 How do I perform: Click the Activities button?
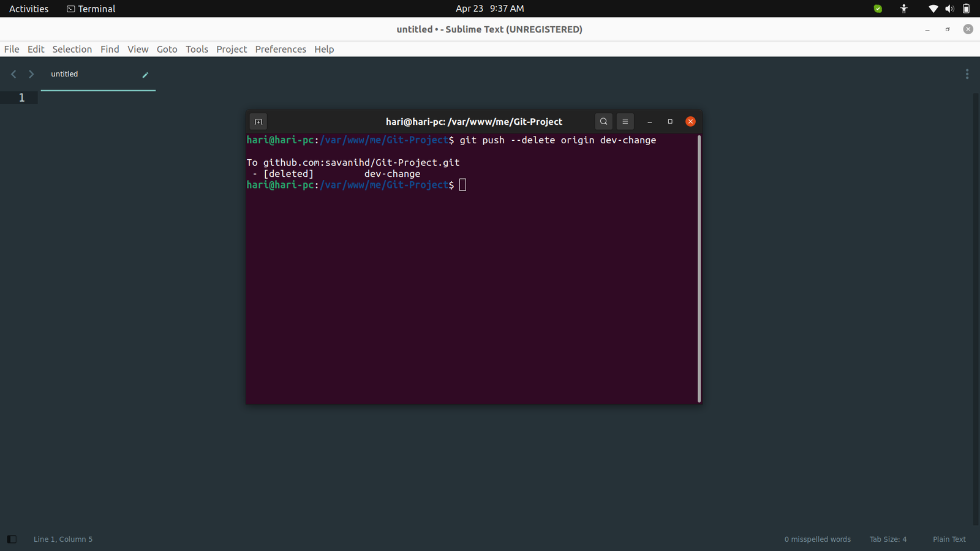(x=29, y=9)
